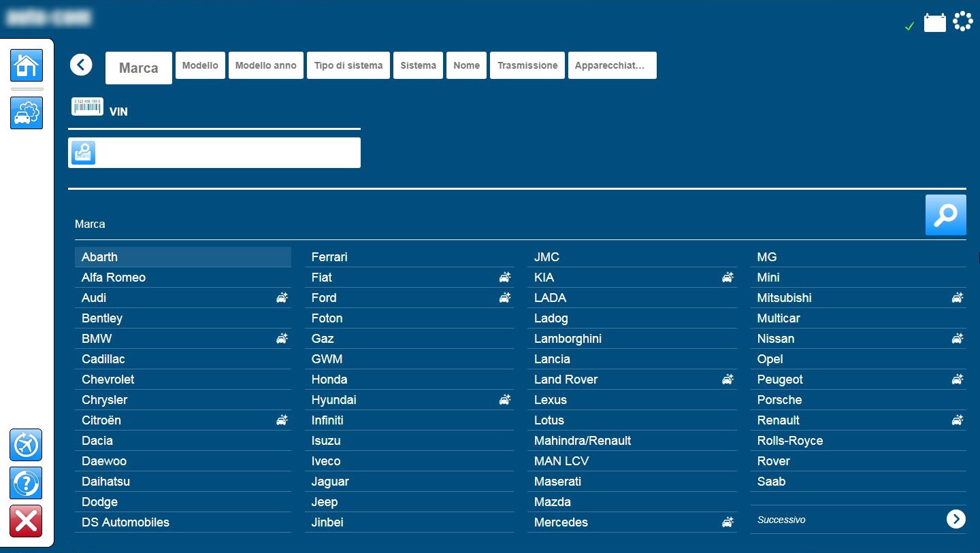Image resolution: width=980 pixels, height=553 pixels.
Task: Click the car icon beside KIA
Action: pyautogui.click(x=728, y=277)
